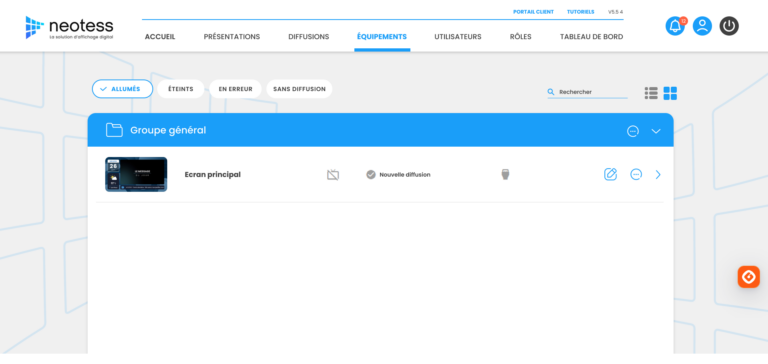Open the Rôles tab

click(x=520, y=37)
